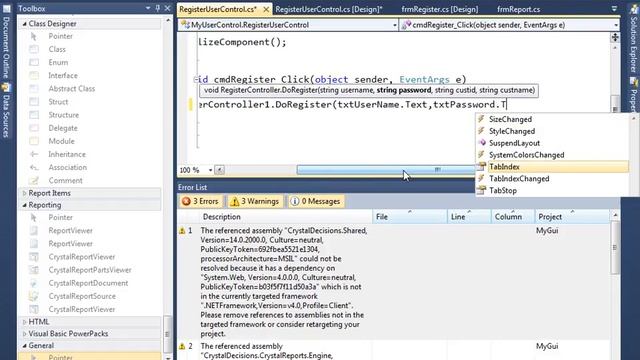Viewport: 640px width, 360px height.
Task: Select the Interface toolbox icon
Action: point(34,76)
